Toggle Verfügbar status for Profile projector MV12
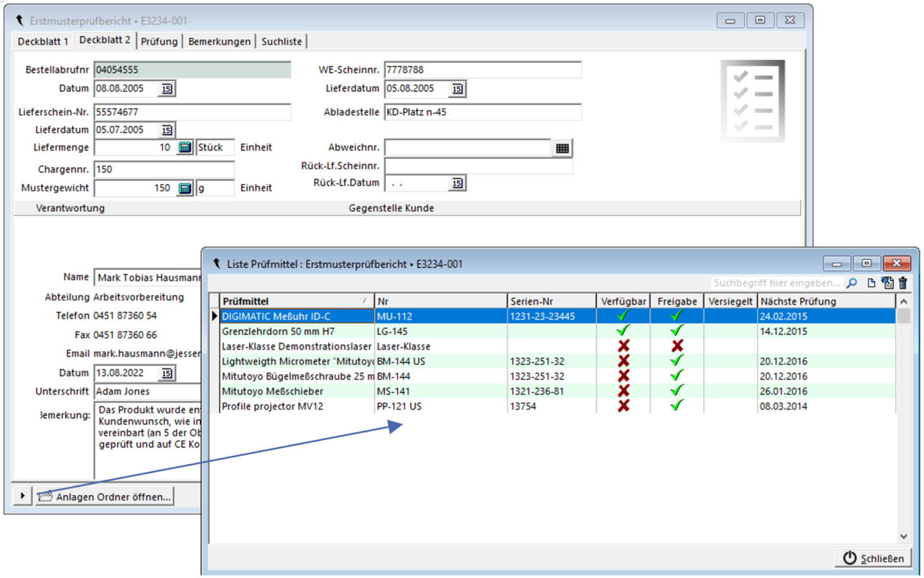This screenshot has height=578, width=924. (x=624, y=406)
